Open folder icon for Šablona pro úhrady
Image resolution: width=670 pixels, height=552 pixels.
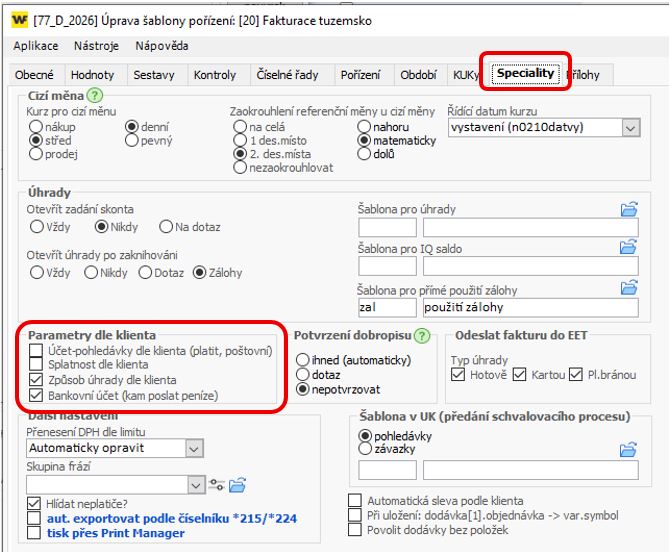point(628,209)
